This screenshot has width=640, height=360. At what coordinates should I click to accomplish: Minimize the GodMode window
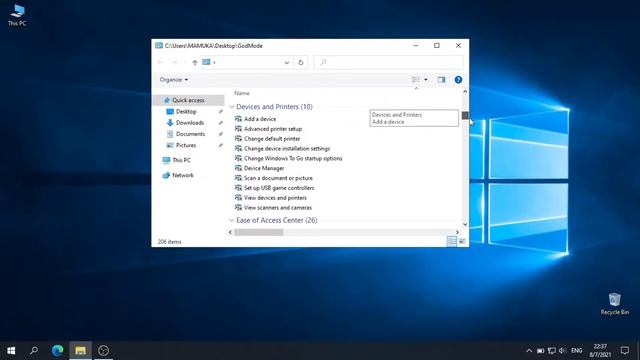tap(416, 46)
